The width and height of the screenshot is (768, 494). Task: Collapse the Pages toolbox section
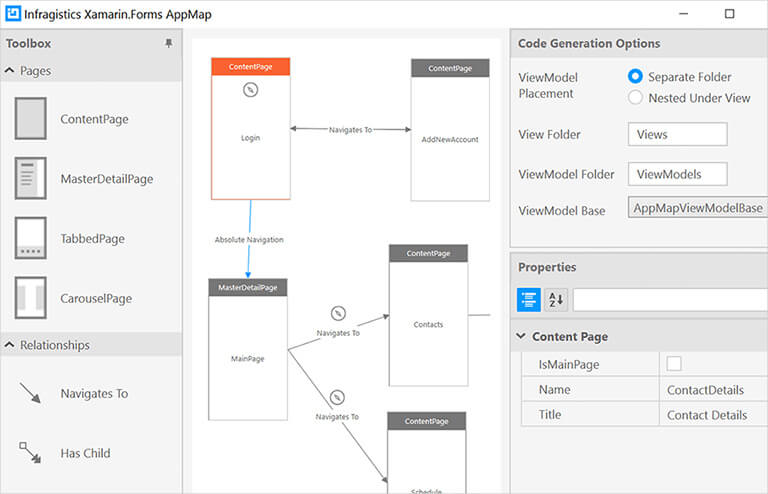10,71
